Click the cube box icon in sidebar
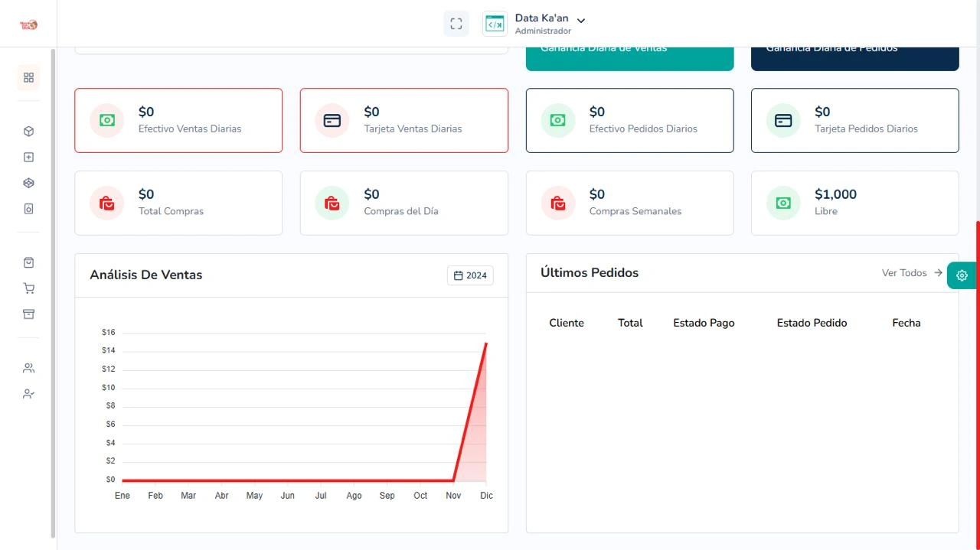 pyautogui.click(x=28, y=132)
